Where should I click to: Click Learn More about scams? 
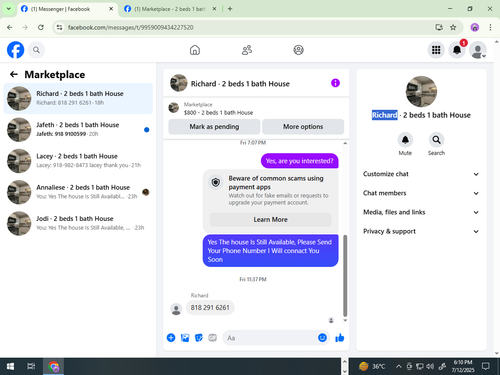(x=270, y=219)
